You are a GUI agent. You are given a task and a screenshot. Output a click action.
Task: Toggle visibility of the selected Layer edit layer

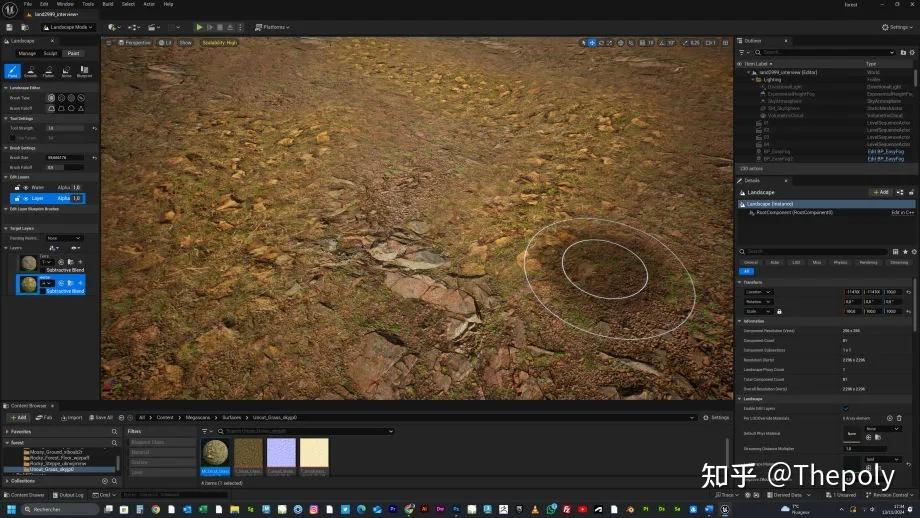pyautogui.click(x=26, y=198)
